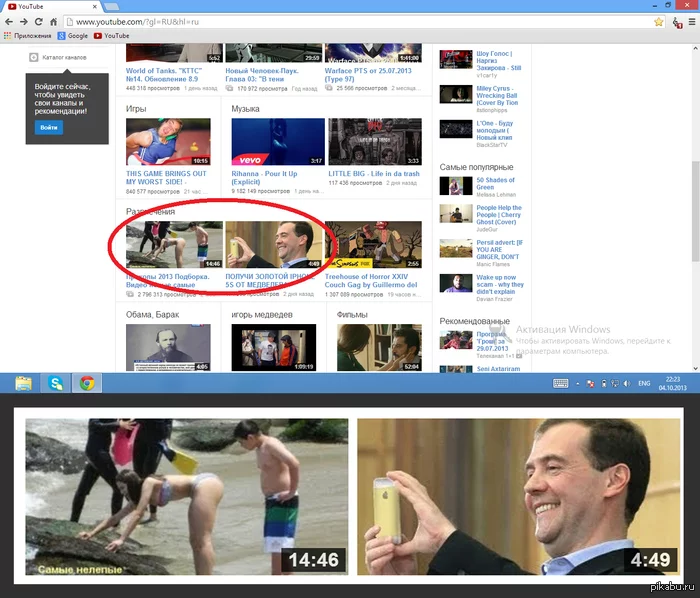This screenshot has height=598, width=700.
Task: Select the YouTube browser tab
Action: (x=51, y=7)
